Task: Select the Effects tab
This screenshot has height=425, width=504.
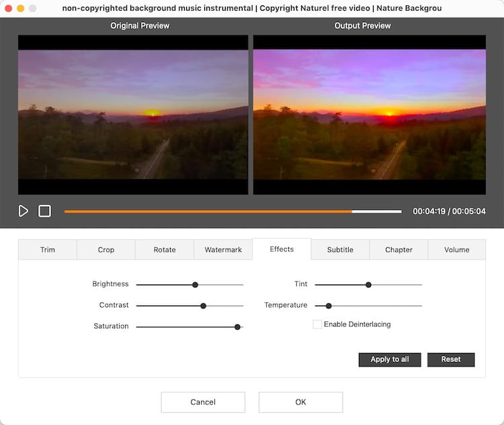Action: pyautogui.click(x=282, y=249)
